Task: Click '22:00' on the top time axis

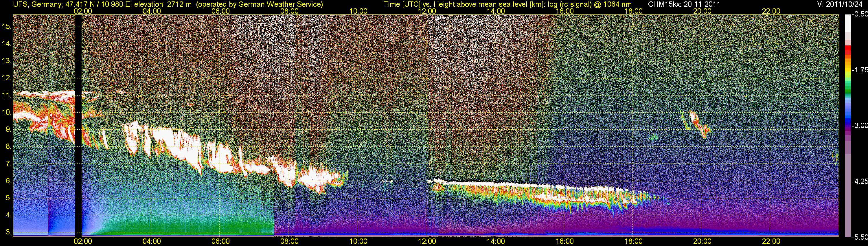Action: (771, 11)
